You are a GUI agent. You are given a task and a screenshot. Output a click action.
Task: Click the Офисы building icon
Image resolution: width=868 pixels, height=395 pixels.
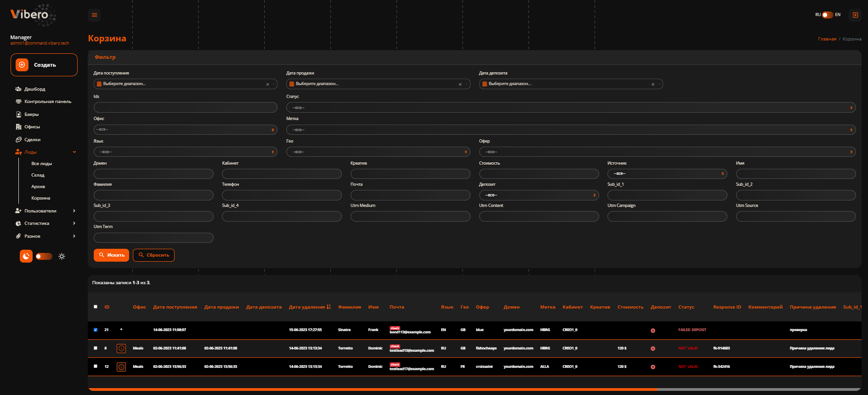(x=18, y=127)
